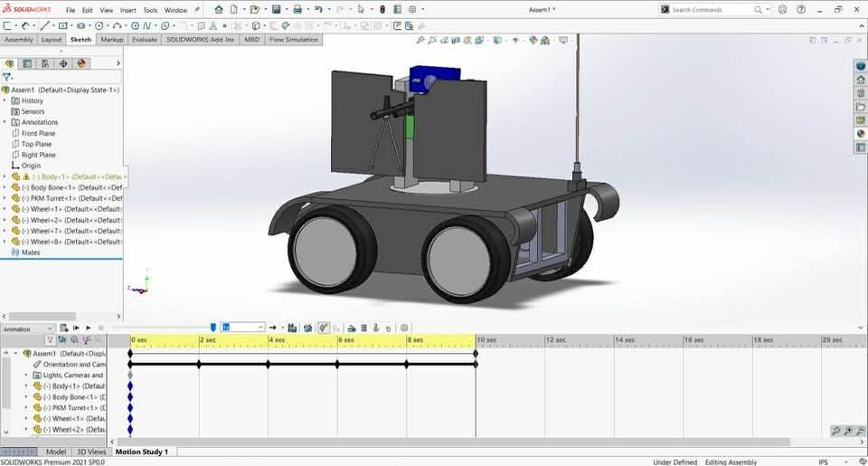Open the ConfigurationManager tab icon
This screenshot has height=466, width=868.
pyautogui.click(x=45, y=63)
